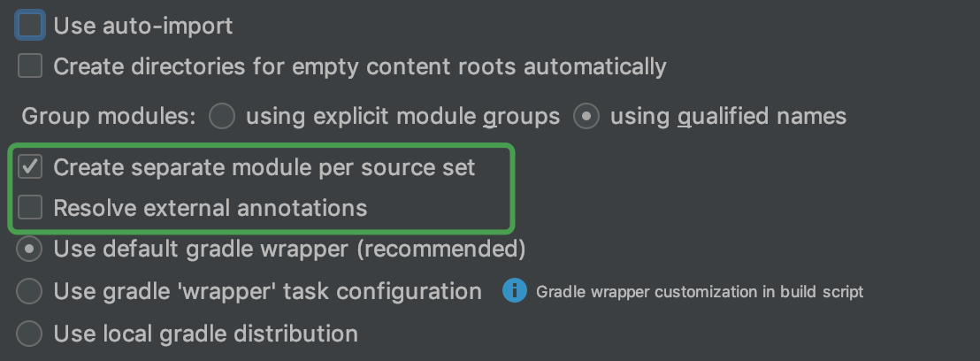The width and height of the screenshot is (980, 361).
Task: Click the 'Use auto-import' label text
Action: tap(143, 26)
